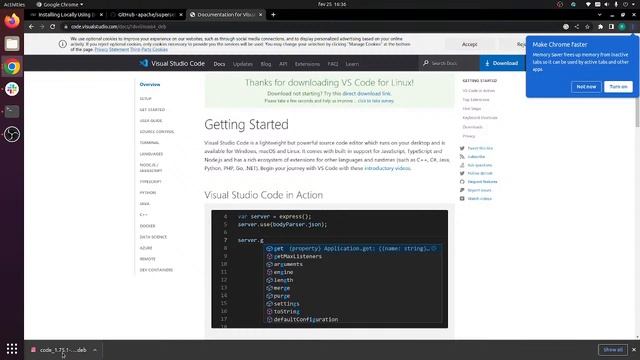Open the Google Chrome app menu in top bar
The width and height of the screenshot is (640, 360).
[60, 4]
